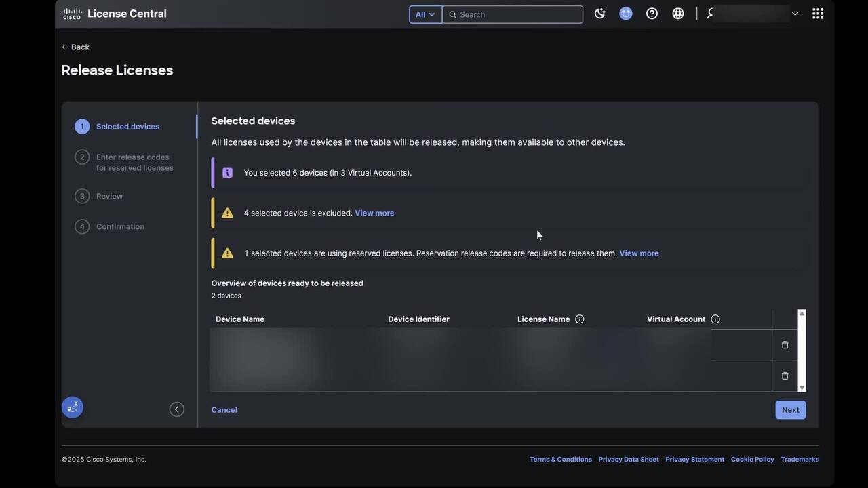Click the table scrollbar down arrow
Image resolution: width=868 pixels, height=488 pixels.
[x=802, y=388]
